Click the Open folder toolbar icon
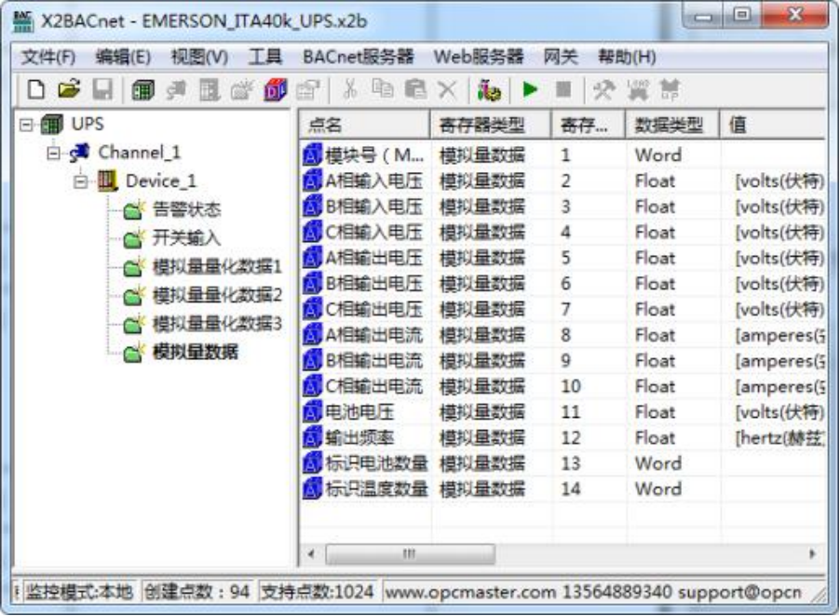The width and height of the screenshot is (840, 616). click(x=69, y=90)
